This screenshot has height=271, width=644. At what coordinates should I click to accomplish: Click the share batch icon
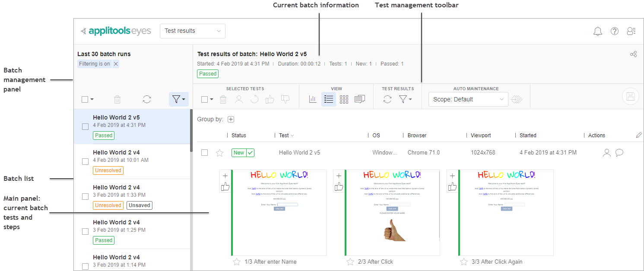pyautogui.click(x=633, y=54)
